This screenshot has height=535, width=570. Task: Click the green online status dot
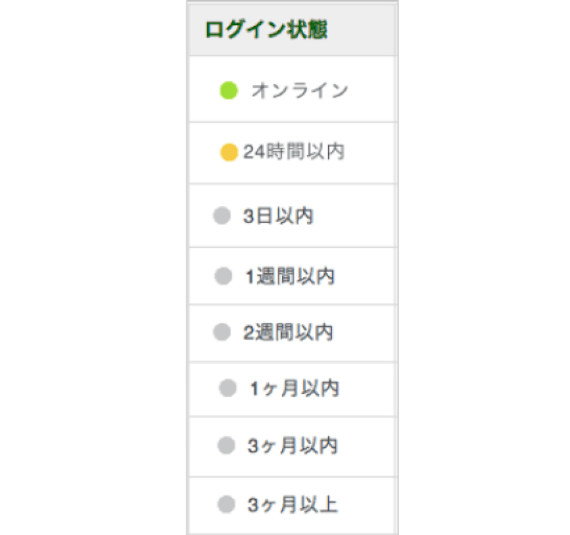[x=229, y=90]
